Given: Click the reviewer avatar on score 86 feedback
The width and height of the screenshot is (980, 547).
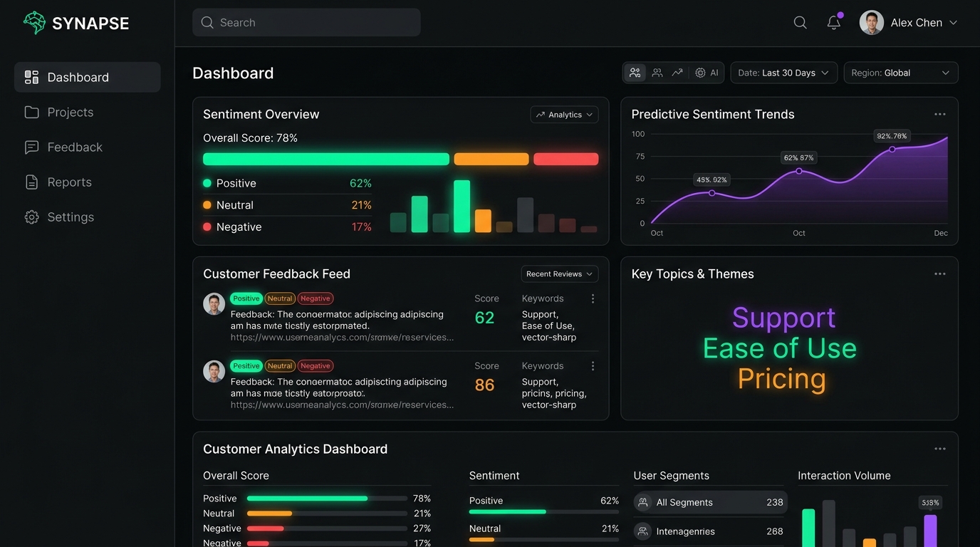Looking at the screenshot, I should [214, 371].
